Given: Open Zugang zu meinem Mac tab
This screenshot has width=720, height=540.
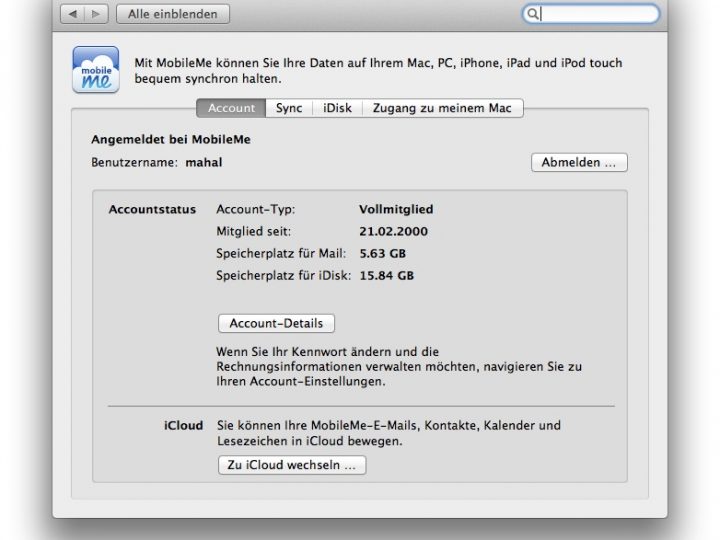Looking at the screenshot, I should coord(442,108).
